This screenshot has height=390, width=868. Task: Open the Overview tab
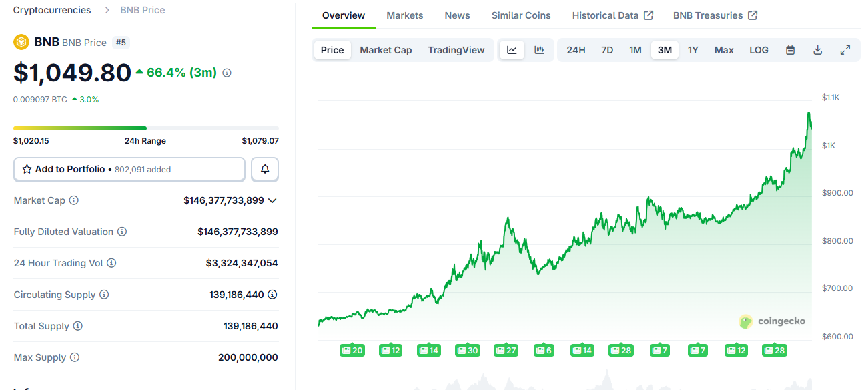coord(344,15)
